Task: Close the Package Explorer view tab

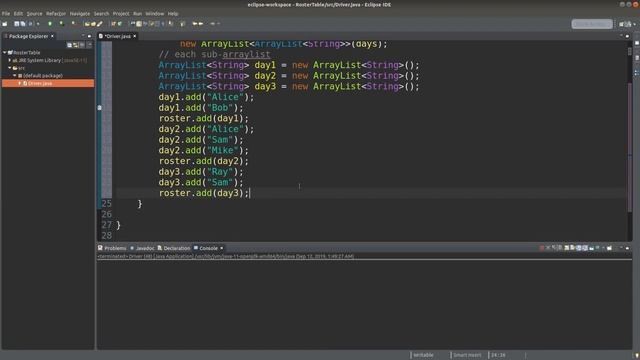Action: pos(52,36)
